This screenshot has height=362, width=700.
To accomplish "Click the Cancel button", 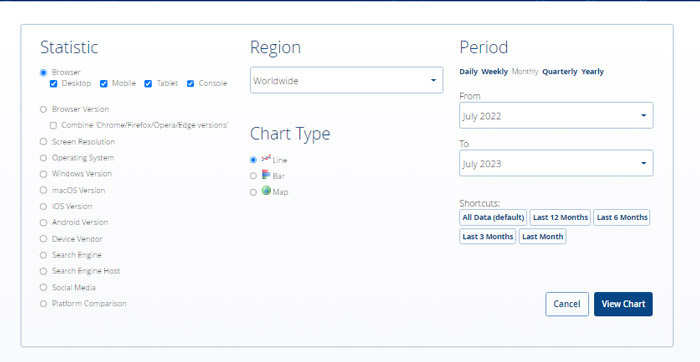I will [x=567, y=304].
